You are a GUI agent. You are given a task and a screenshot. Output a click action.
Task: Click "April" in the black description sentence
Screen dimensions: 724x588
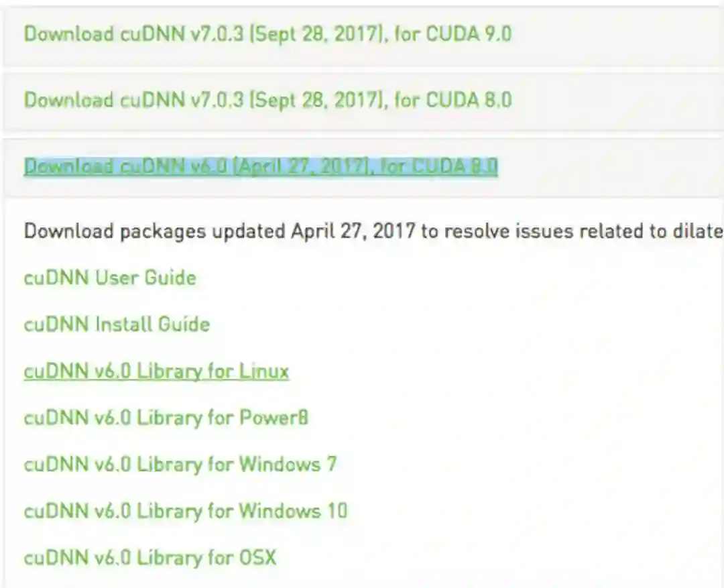[313, 232]
